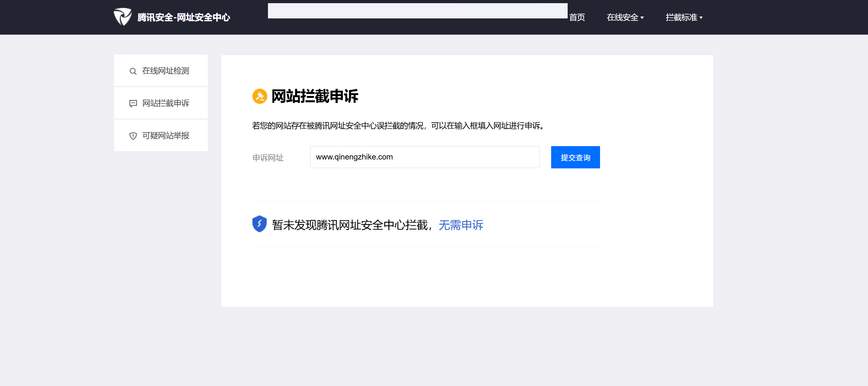Image resolution: width=868 pixels, height=386 pixels.
Task: Click the small arrow next to 拦截标准
Action: click(x=701, y=18)
